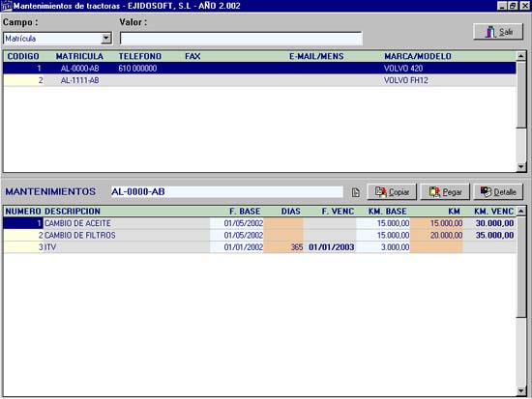The image size is (532, 399).
Task: Select the CAMBIO DE FILTROS maintenance row
Action: 259,236
